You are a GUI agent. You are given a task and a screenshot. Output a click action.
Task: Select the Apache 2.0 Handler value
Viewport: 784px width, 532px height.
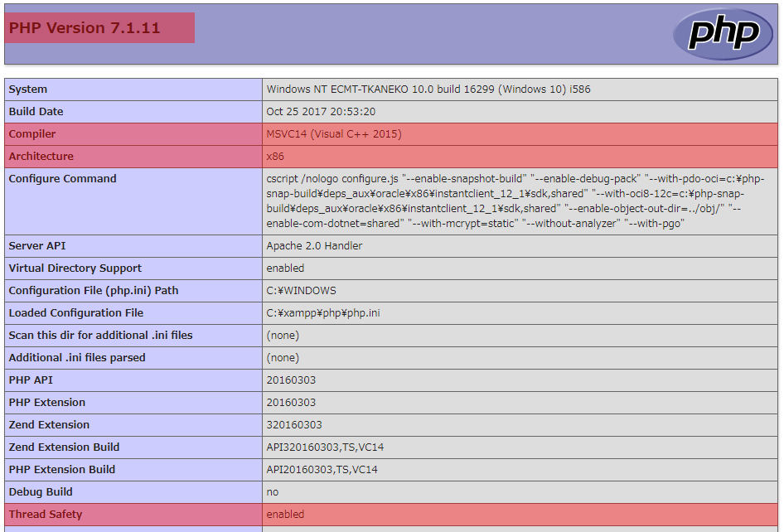[314, 246]
